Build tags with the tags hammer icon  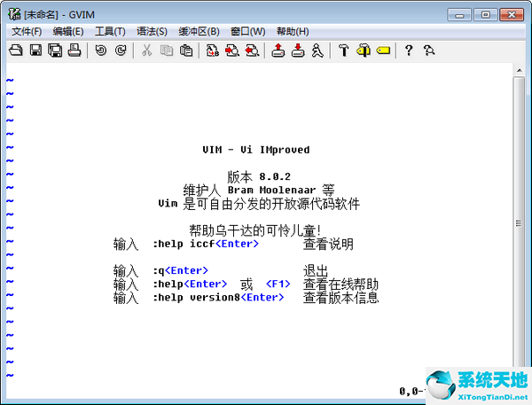(x=364, y=51)
